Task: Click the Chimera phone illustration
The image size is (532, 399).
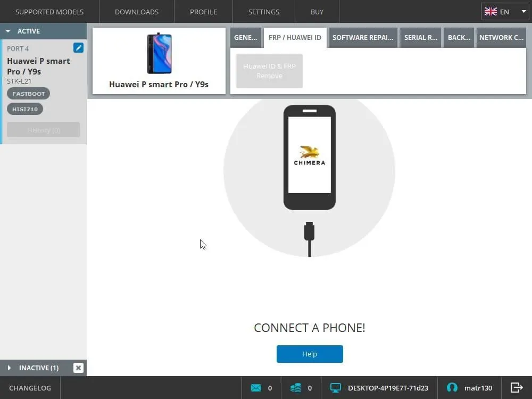Action: point(310,157)
